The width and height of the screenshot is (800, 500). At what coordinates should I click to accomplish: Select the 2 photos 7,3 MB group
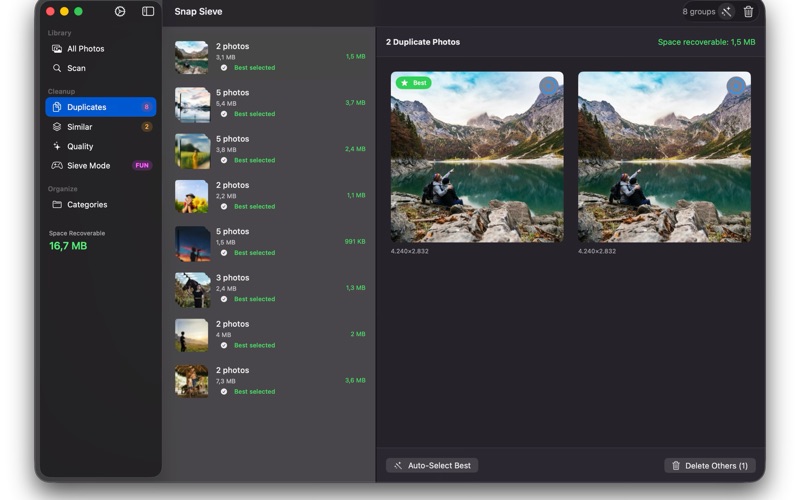[x=270, y=381]
